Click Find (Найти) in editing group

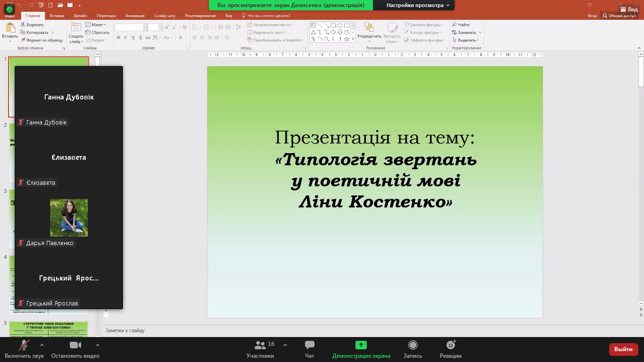pos(460,25)
